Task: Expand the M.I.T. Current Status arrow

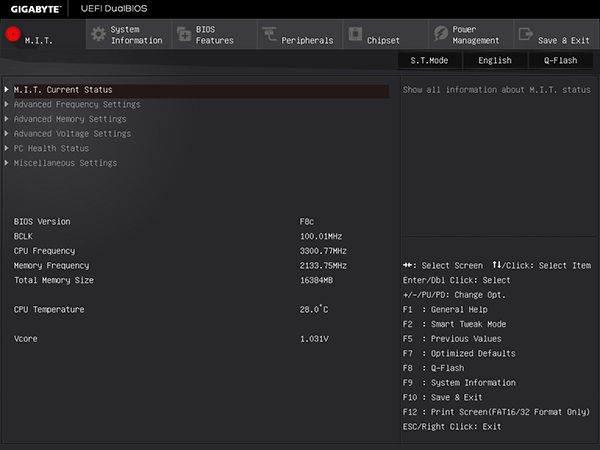Action: (x=7, y=90)
